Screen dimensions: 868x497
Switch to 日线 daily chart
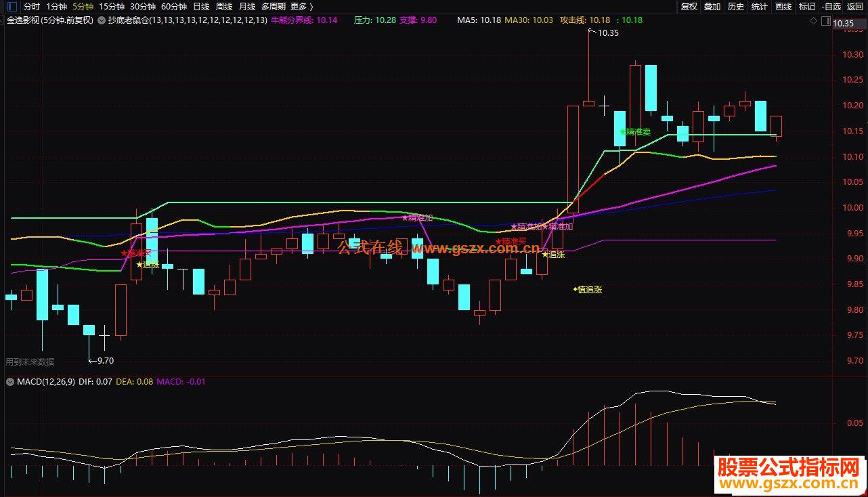pyautogui.click(x=201, y=7)
